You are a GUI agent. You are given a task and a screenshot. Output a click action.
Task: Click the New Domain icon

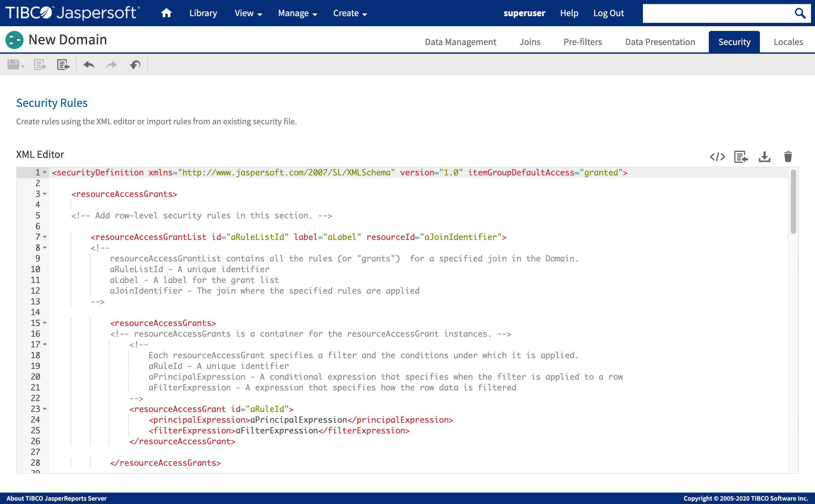click(x=14, y=40)
